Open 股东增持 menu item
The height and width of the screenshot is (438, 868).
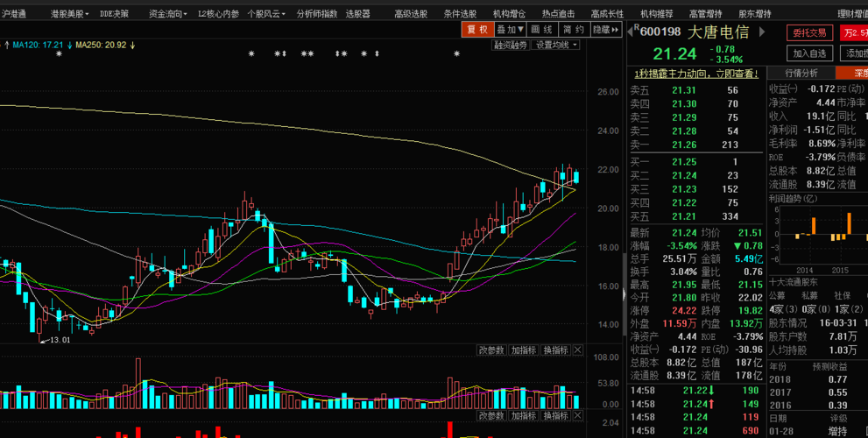[755, 14]
